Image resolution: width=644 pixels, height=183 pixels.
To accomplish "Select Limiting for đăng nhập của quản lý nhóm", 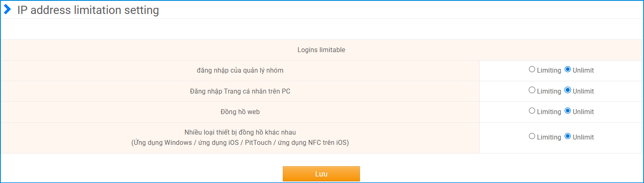I will click(532, 69).
